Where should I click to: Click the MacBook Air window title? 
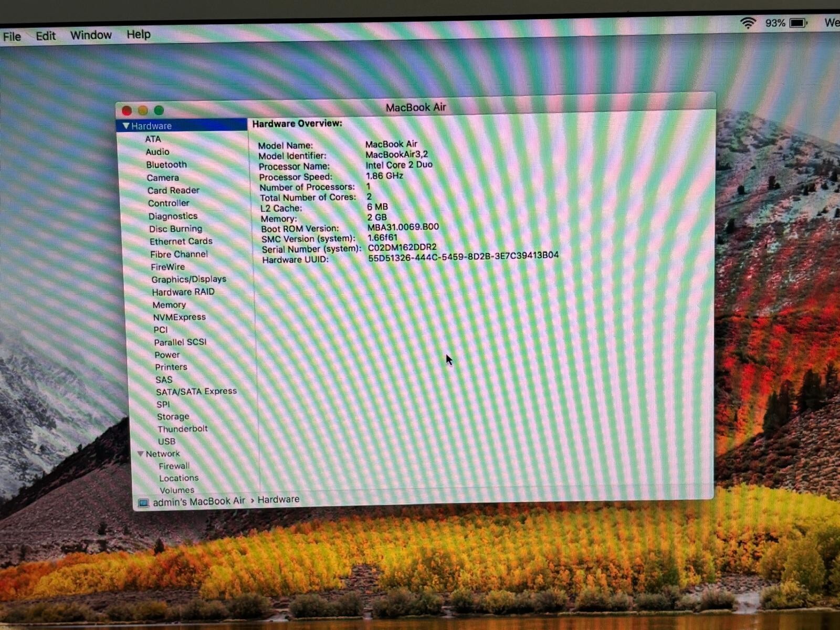[x=416, y=108]
